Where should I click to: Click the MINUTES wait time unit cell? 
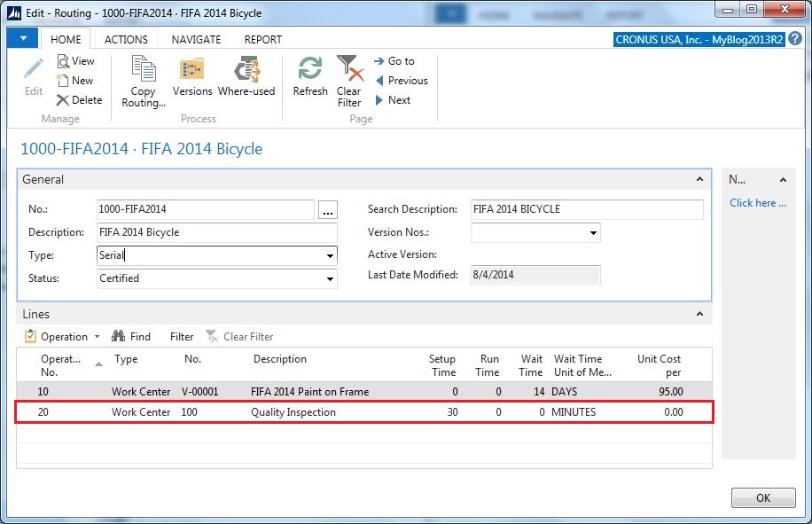(574, 412)
